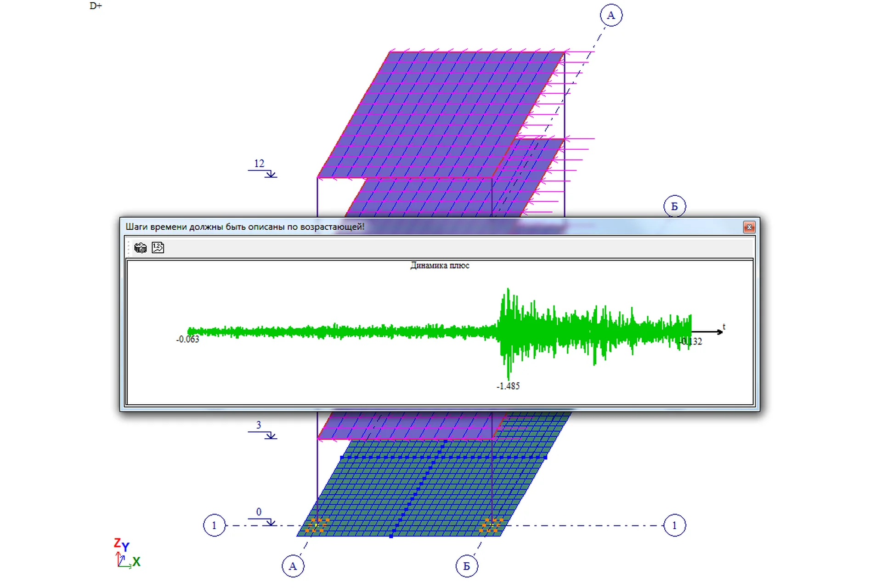This screenshot has width=882, height=588.
Task: Click the D+ label at top left
Action: (96, 6)
